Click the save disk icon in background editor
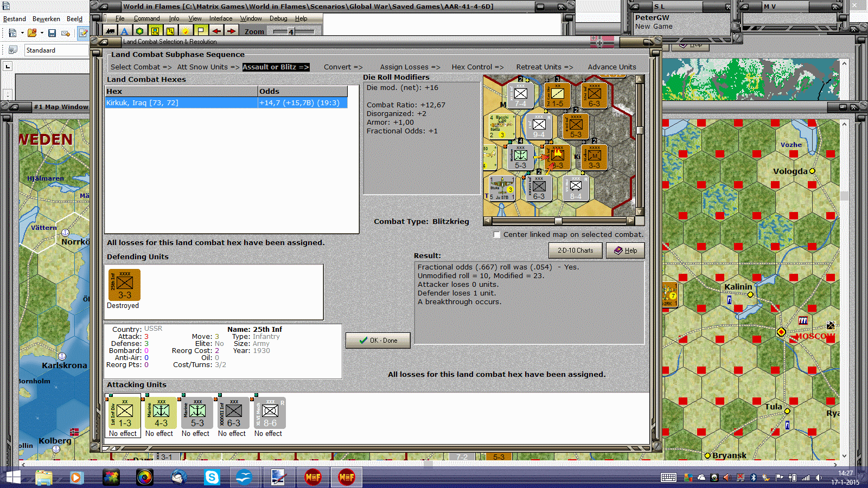The width and height of the screenshot is (868, 488). pos(52,33)
